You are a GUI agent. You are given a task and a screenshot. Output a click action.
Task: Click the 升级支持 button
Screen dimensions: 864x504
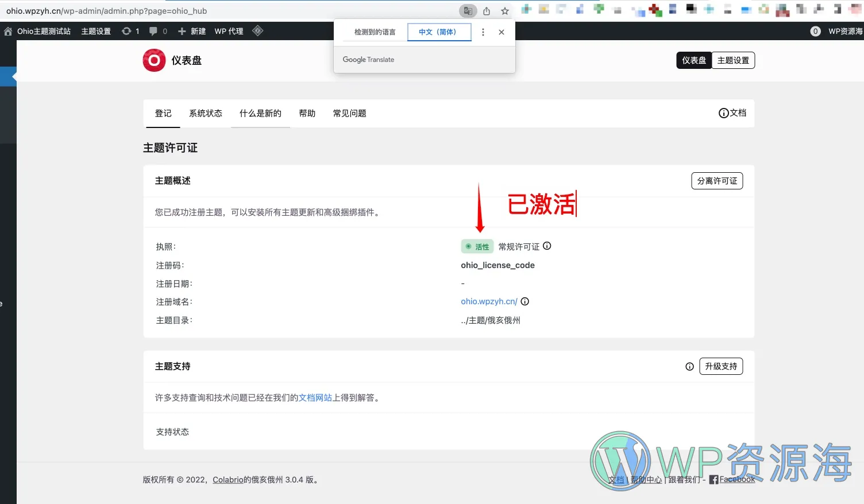point(720,366)
